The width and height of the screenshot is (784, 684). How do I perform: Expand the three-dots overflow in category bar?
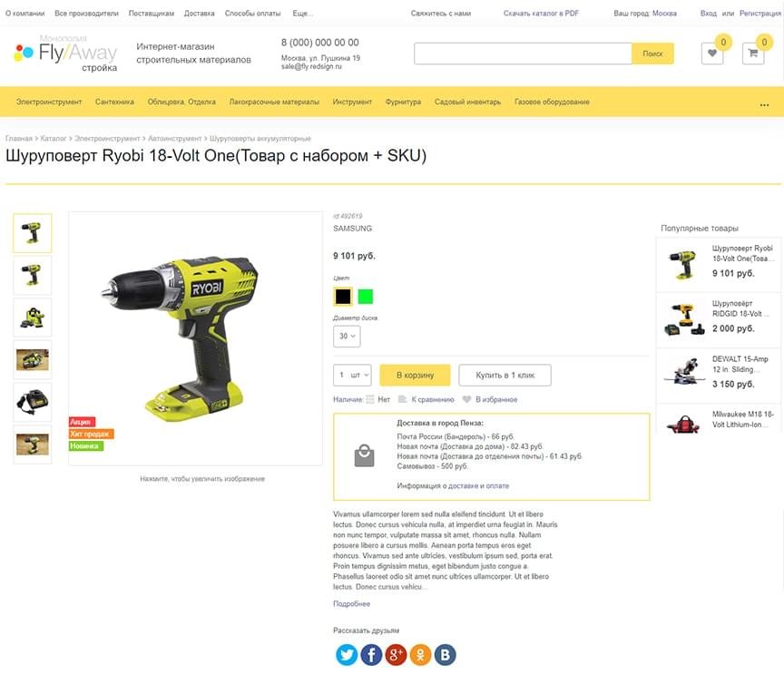point(764,105)
